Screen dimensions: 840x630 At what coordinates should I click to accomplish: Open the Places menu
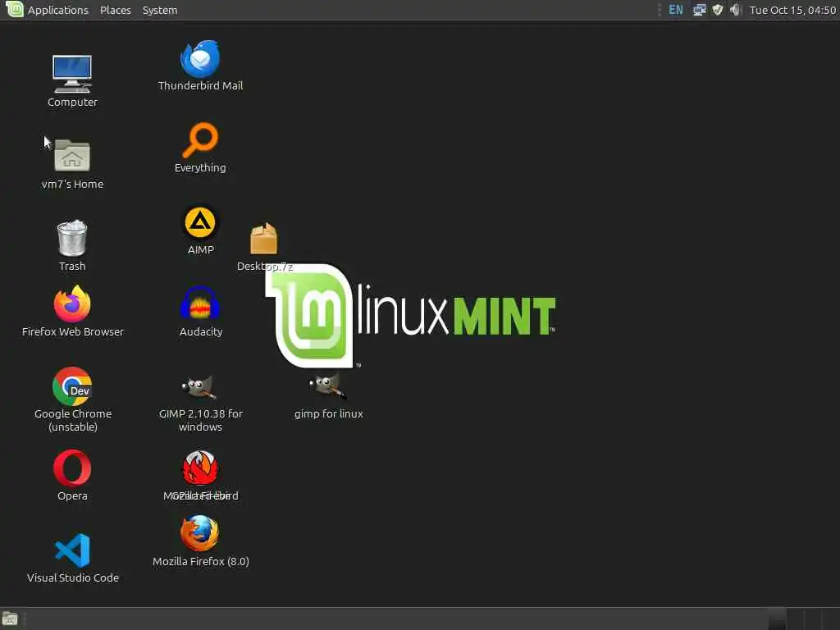pyautogui.click(x=115, y=10)
